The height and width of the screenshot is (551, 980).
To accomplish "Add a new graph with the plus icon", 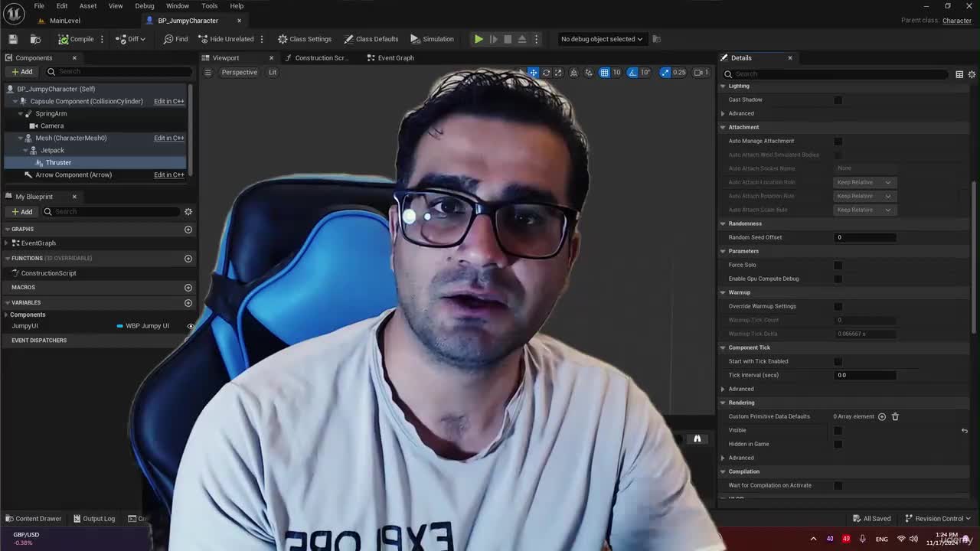I will tap(188, 229).
